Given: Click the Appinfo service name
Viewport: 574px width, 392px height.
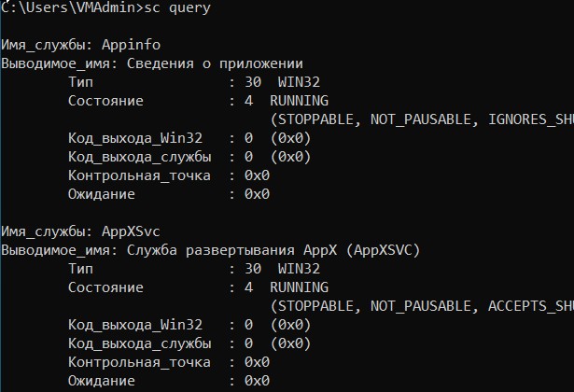Looking at the screenshot, I should [131, 45].
